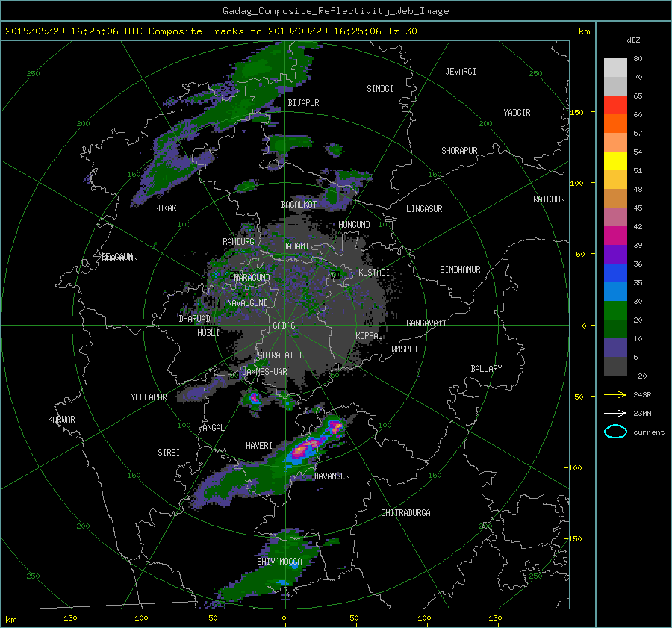Screen dimensions: 672x628
Task: Click the cyan current ellipse legend icon
Action: click(615, 432)
